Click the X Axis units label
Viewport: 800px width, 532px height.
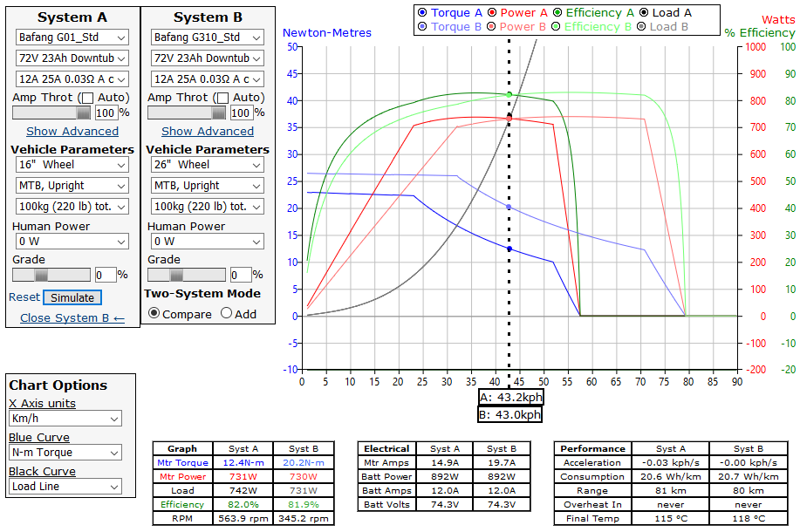(43, 404)
